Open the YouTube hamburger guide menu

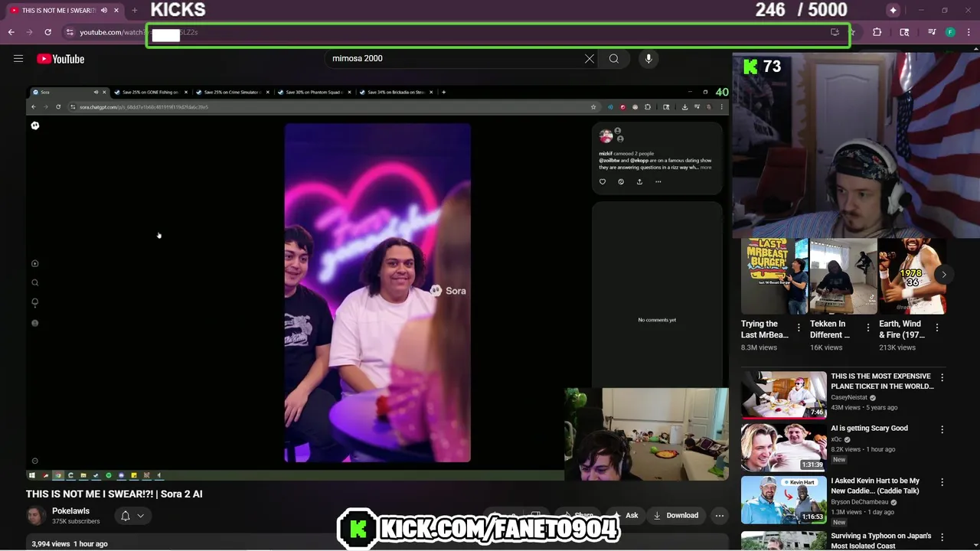pyautogui.click(x=18, y=58)
